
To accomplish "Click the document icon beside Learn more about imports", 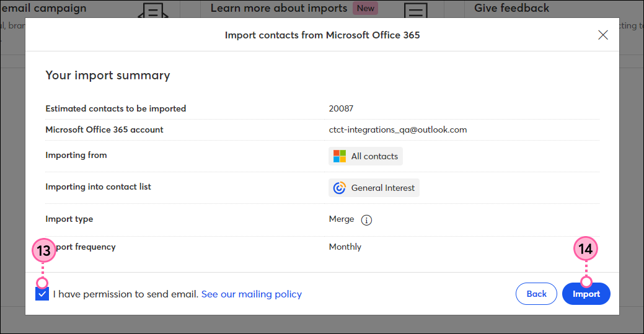I will pos(416,10).
